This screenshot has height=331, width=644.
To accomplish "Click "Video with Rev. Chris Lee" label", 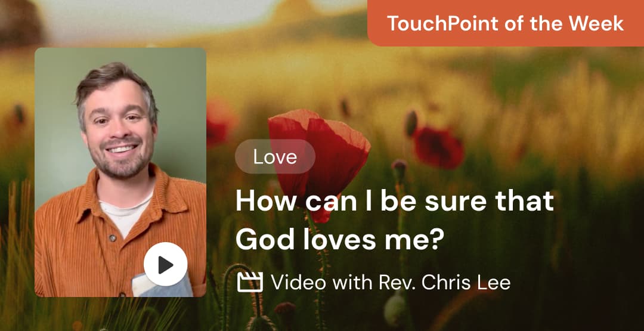I will click(391, 283).
